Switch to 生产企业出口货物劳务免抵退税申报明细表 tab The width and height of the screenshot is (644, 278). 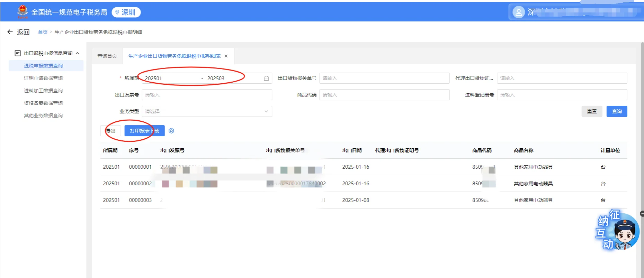click(174, 56)
